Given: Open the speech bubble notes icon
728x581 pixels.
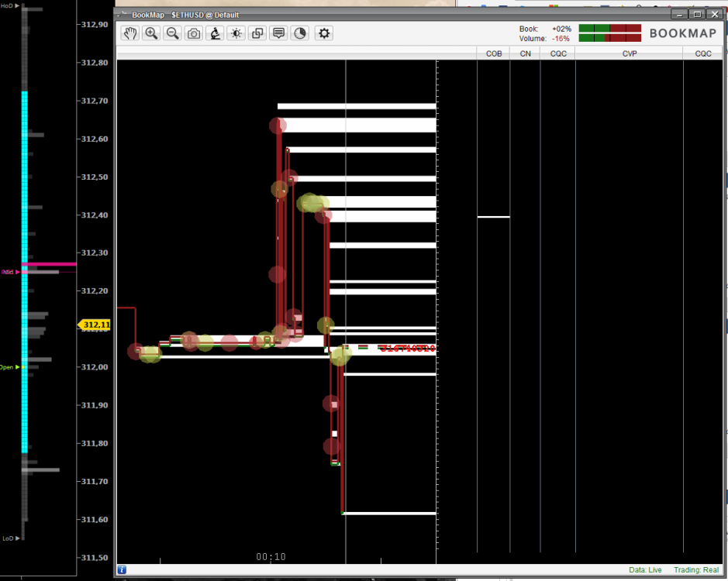Looking at the screenshot, I should coord(278,33).
